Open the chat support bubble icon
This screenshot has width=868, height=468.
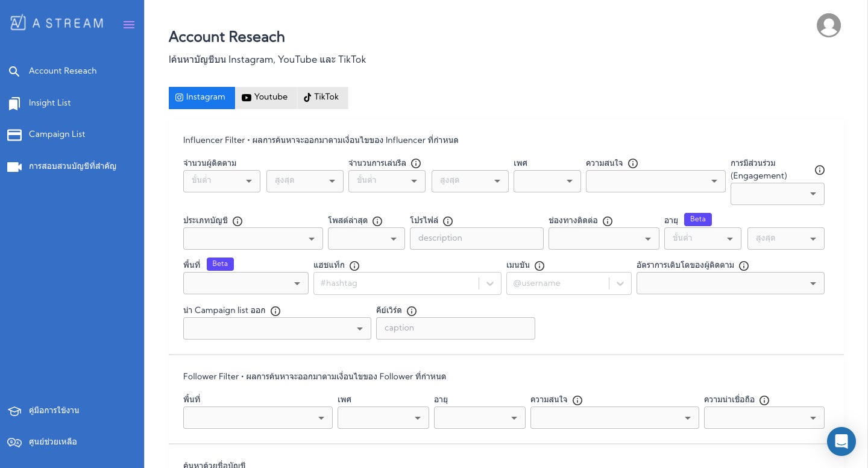pos(841,441)
